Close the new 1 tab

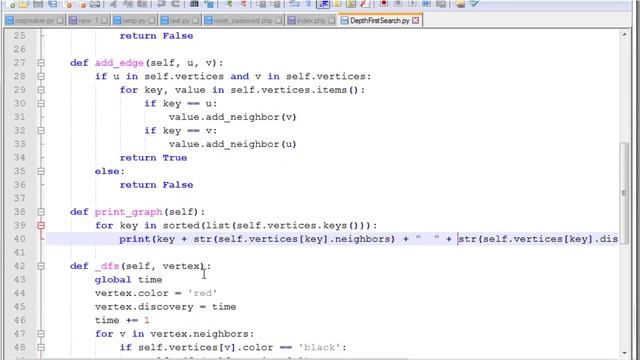[x=104, y=20]
